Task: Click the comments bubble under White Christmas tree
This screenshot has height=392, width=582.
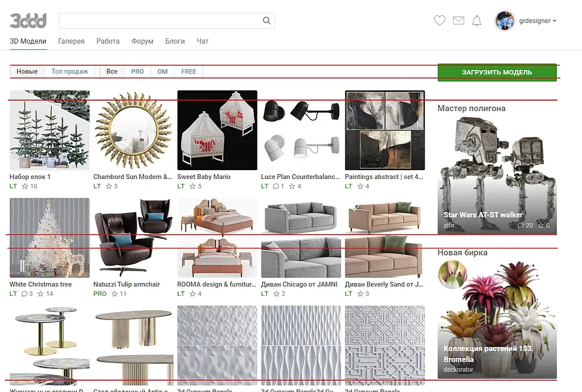Action: pyautogui.click(x=25, y=293)
